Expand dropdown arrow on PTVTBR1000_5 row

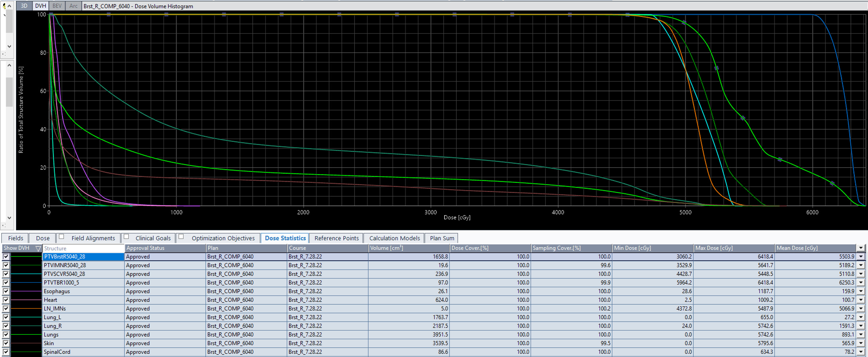861,283
